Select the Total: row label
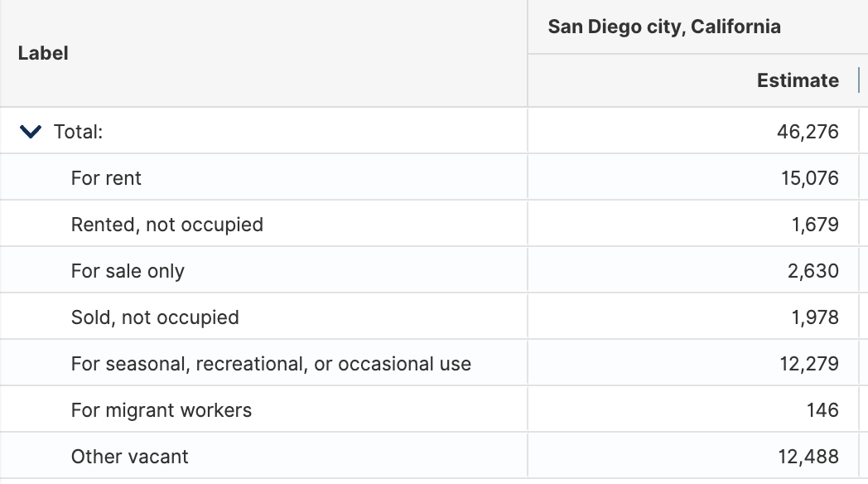 [x=78, y=132]
